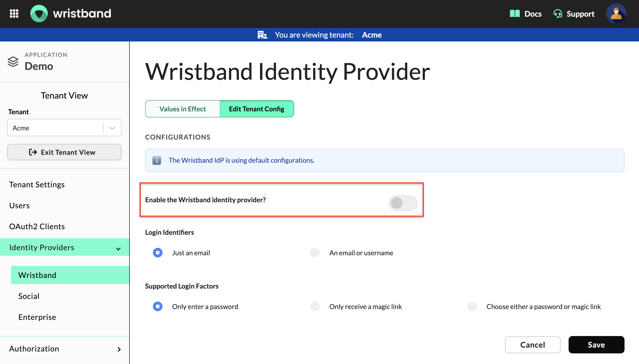Click the application layers icon beside Demo
Image resolution: width=639 pixels, height=364 pixels.
13,61
